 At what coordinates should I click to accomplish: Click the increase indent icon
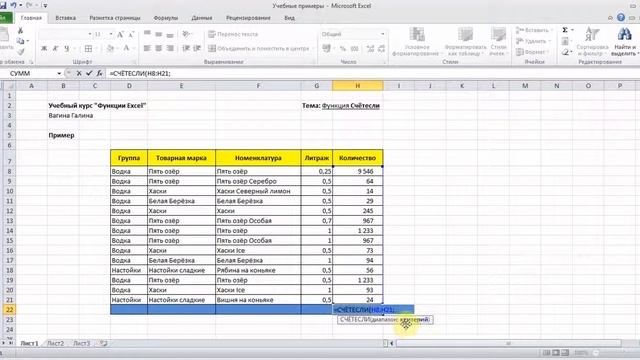tap(197, 48)
